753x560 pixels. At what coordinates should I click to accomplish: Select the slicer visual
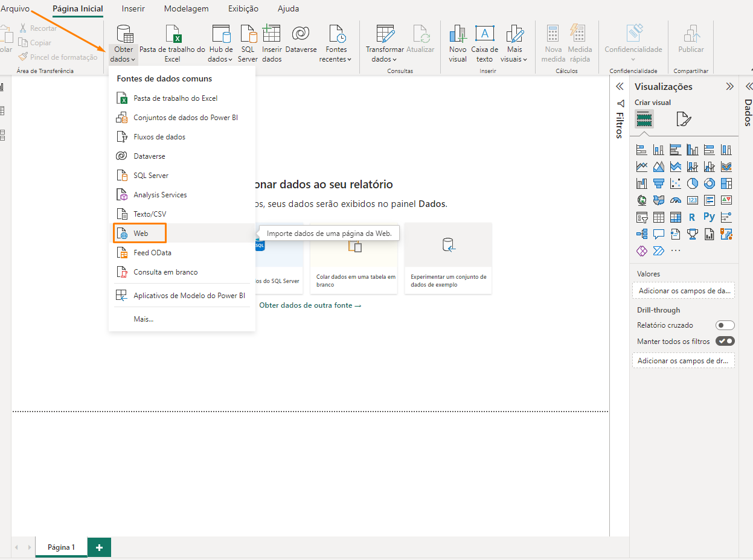coord(642,217)
